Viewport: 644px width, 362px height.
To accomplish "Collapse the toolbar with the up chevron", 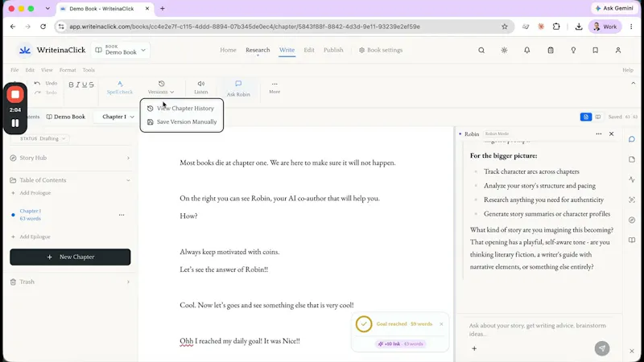I will click(x=633, y=84).
